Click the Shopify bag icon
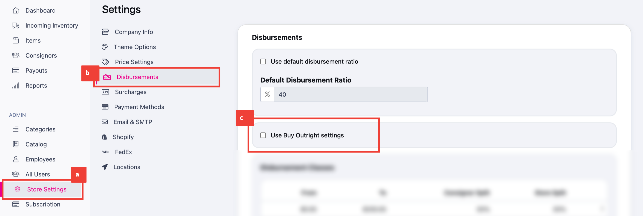Viewport: 644px width, 216px height. pyautogui.click(x=104, y=137)
